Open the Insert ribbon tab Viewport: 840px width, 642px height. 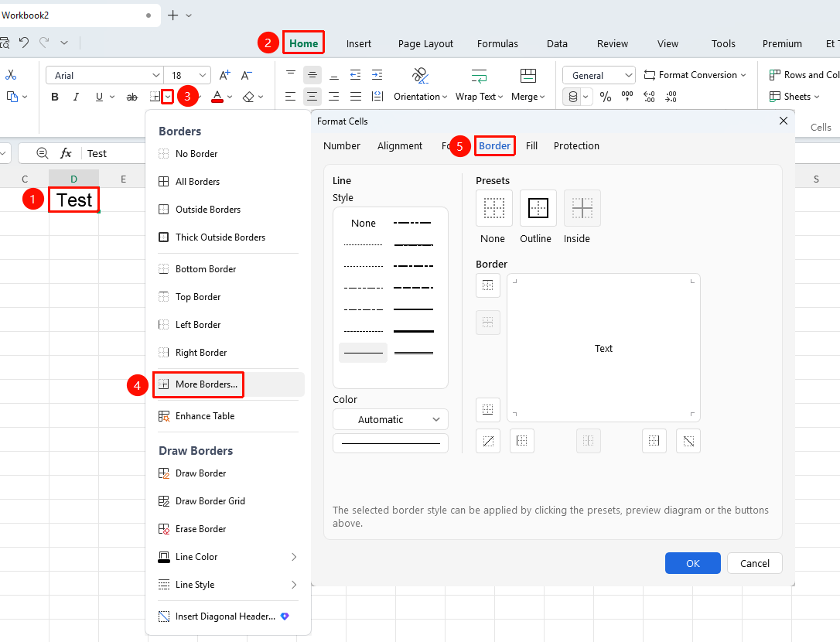tap(358, 43)
